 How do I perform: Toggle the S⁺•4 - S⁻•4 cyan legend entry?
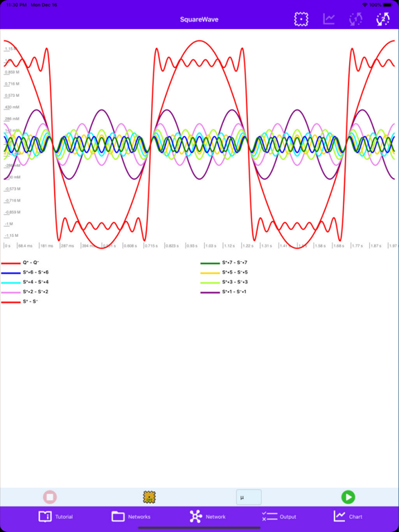click(25, 283)
